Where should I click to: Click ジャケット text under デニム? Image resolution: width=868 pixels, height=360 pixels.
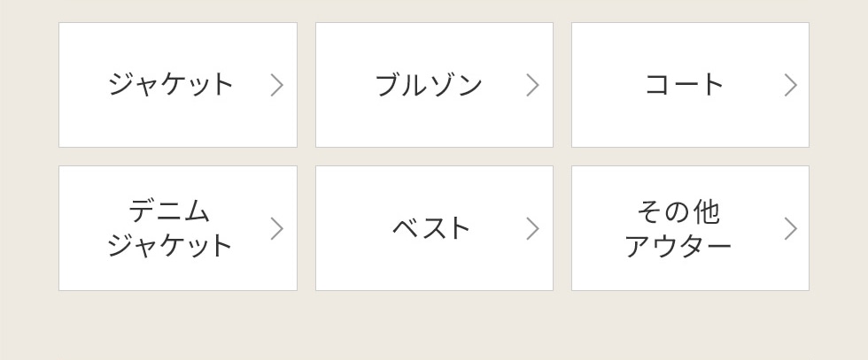point(170,246)
